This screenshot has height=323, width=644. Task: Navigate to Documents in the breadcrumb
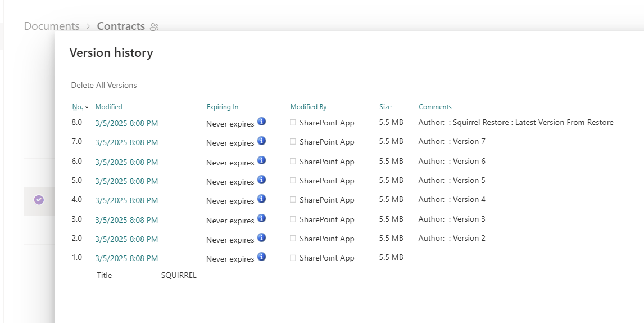pos(52,26)
